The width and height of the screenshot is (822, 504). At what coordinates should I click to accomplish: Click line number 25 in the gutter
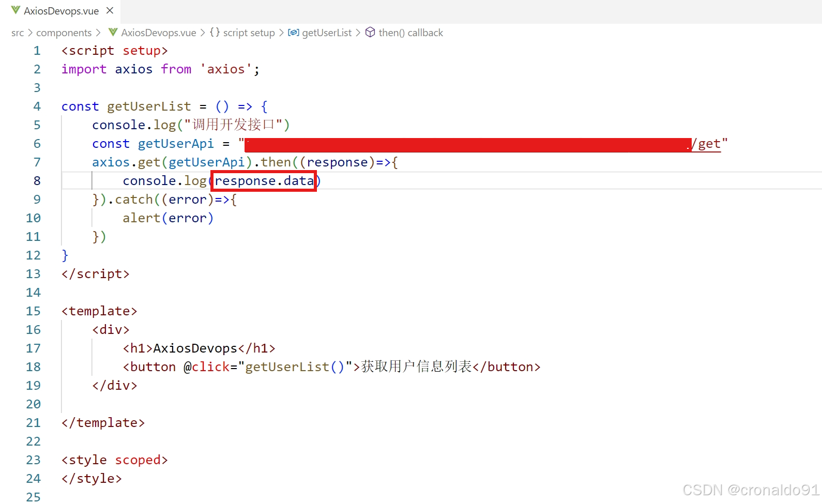tap(33, 497)
